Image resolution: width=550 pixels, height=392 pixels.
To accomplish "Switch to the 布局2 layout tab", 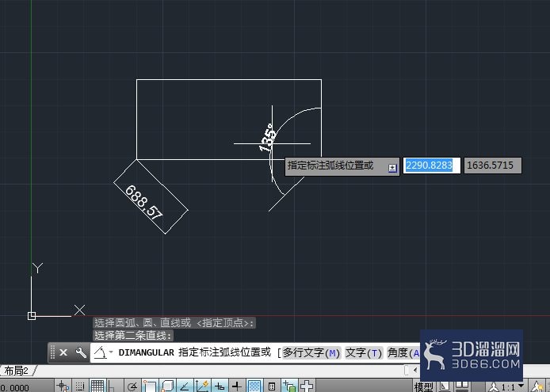I will click(16, 371).
